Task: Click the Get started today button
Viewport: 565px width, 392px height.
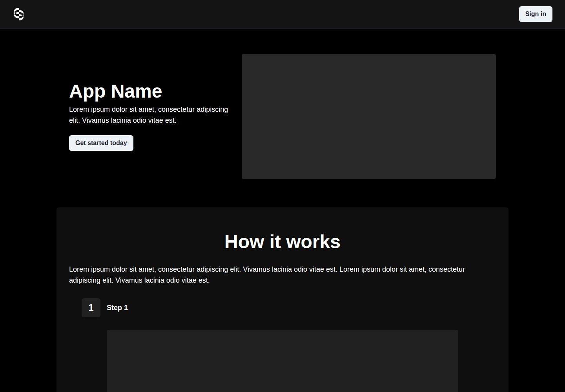Action: (x=101, y=143)
